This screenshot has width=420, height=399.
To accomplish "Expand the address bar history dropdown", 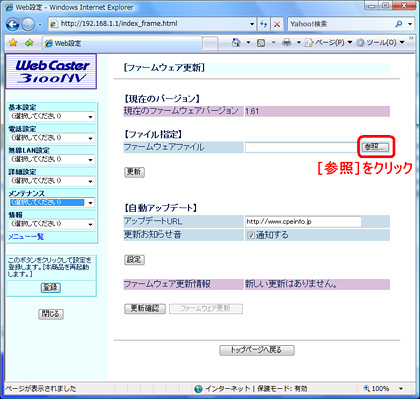I will [x=252, y=24].
